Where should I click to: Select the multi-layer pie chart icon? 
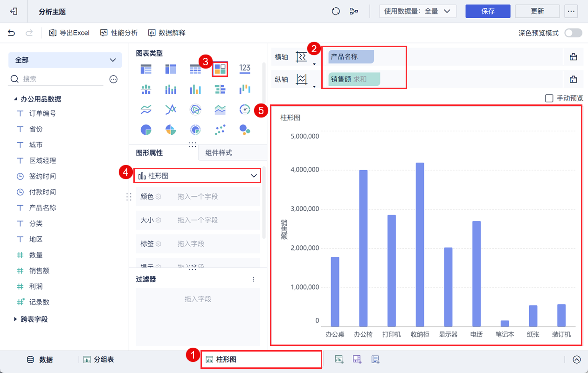coord(195,130)
